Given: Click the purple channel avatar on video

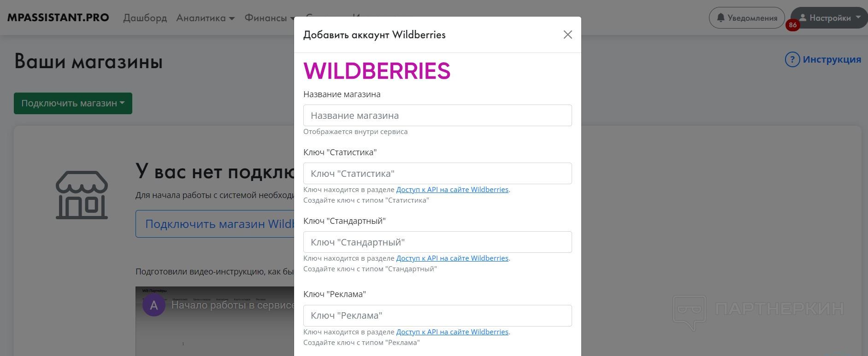Looking at the screenshot, I should (154, 305).
